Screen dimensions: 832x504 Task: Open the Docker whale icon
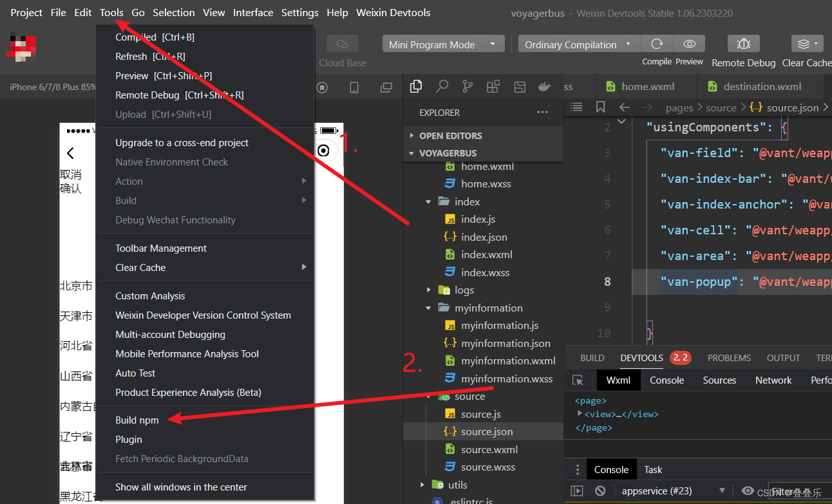tap(545, 86)
